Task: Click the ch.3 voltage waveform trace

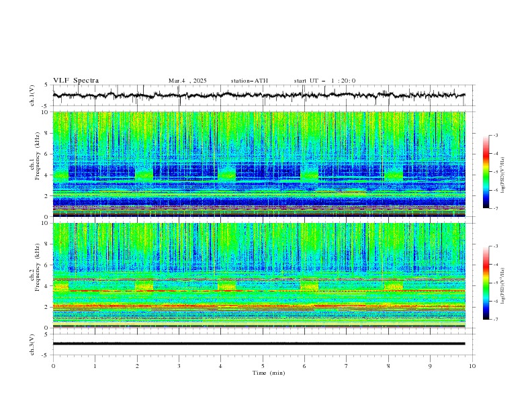Action: pyautogui.click(x=259, y=344)
